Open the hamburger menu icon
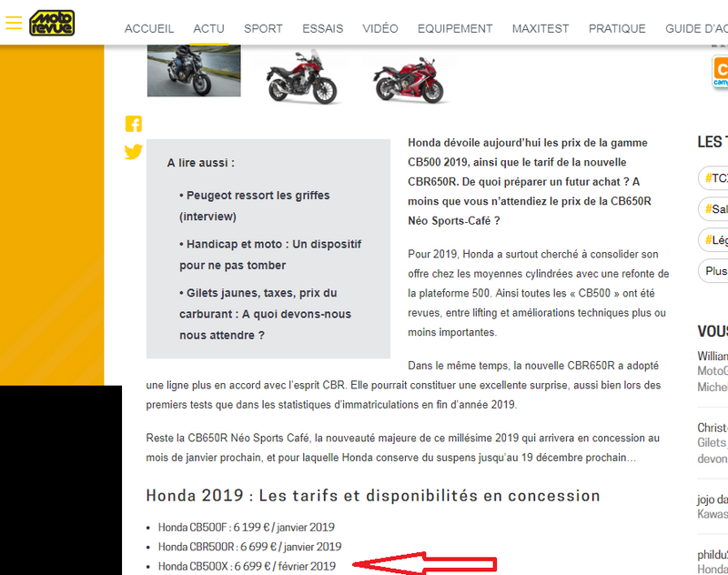This screenshot has width=728, height=575. 14,22
